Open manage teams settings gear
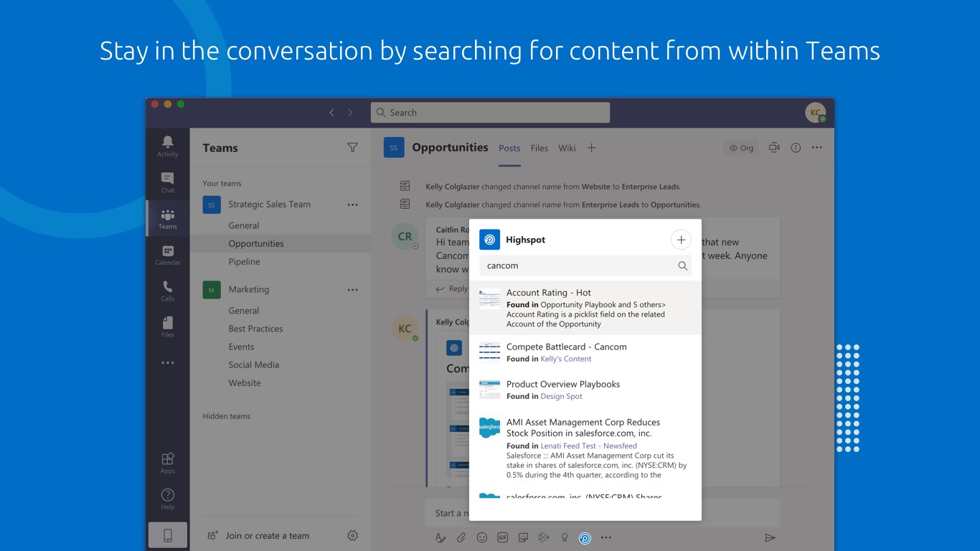This screenshot has width=980, height=551. [352, 535]
